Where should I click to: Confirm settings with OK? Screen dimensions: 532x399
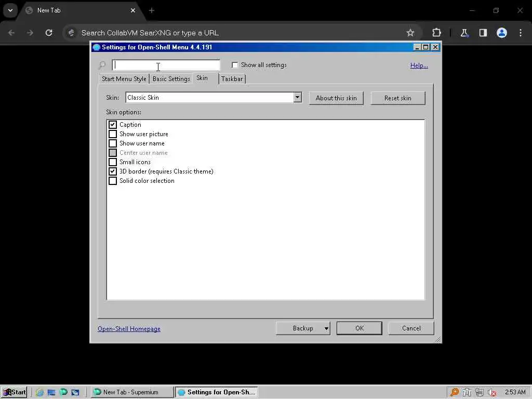(360, 328)
